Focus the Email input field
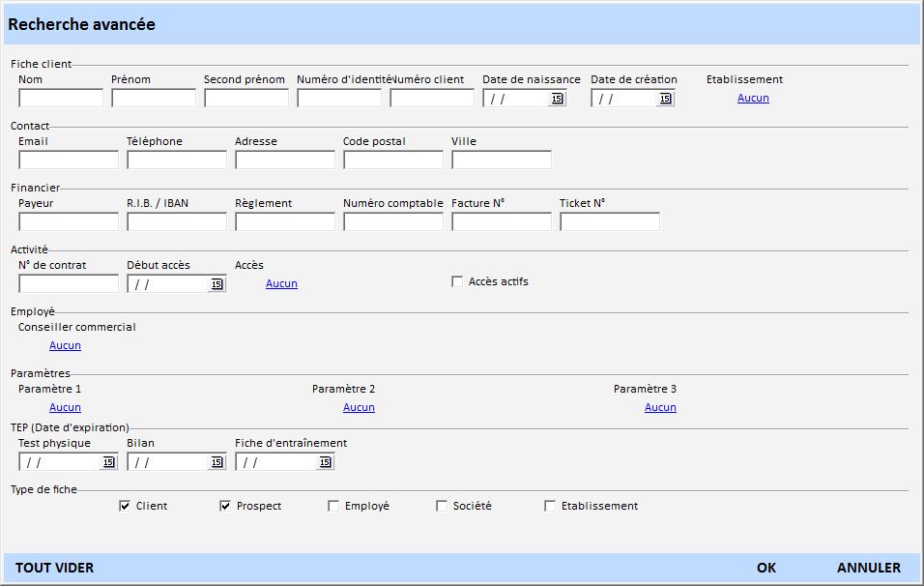Screen dimensions: 924x586 coord(69,160)
